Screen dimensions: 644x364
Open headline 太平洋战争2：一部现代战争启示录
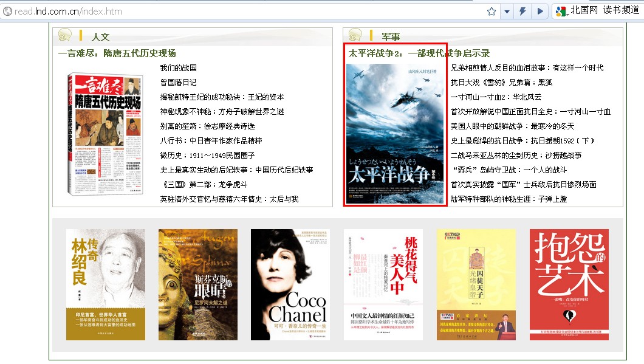coord(419,53)
